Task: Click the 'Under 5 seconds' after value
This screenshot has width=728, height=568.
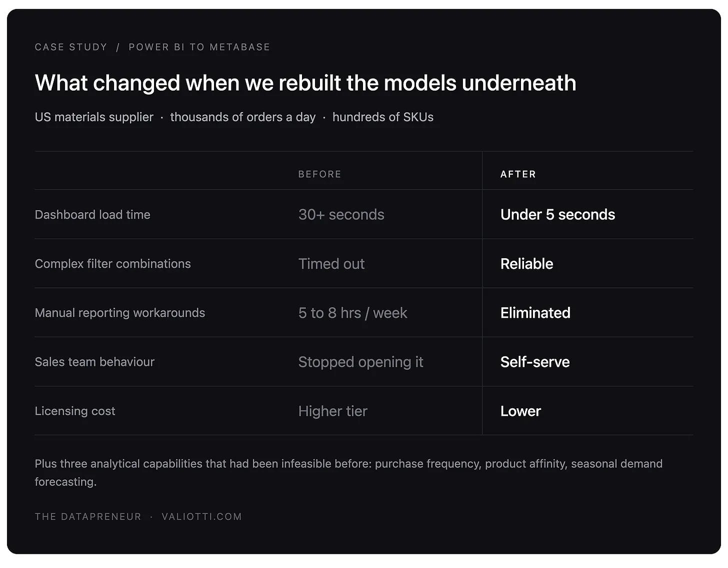Action: click(557, 215)
